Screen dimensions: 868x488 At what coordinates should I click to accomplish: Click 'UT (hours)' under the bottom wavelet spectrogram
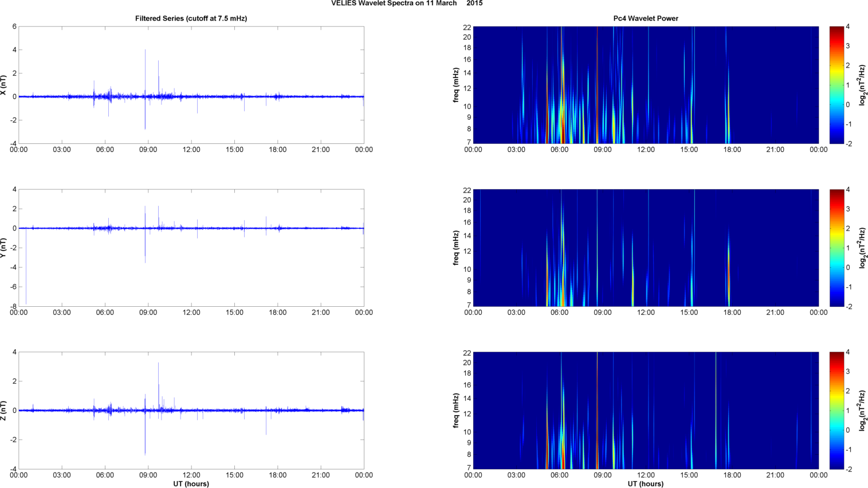click(646, 484)
